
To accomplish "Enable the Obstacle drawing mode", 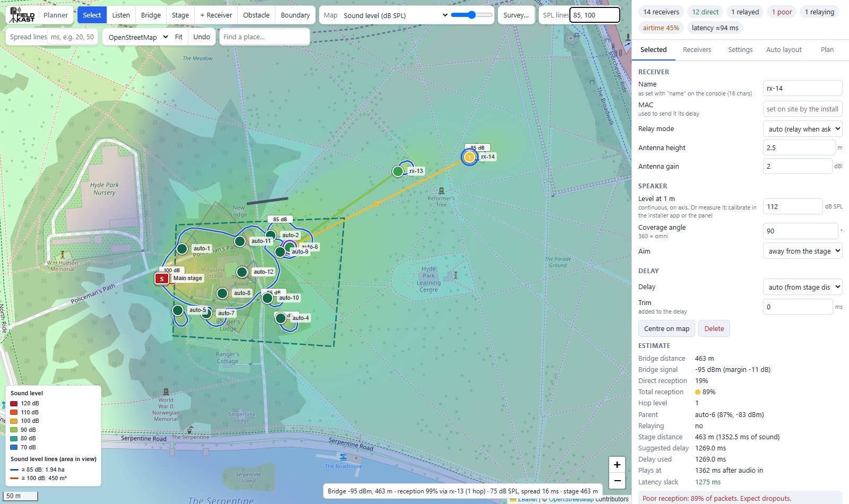I will [x=256, y=15].
